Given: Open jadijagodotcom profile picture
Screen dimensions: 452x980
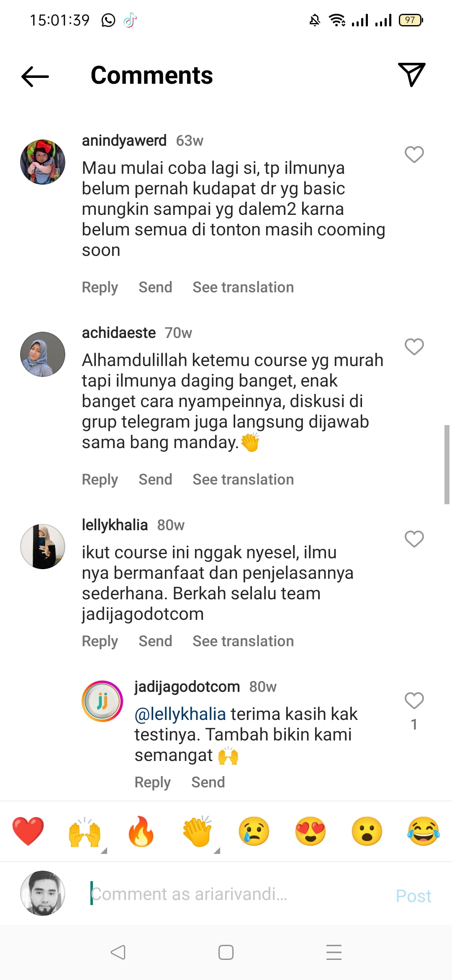Looking at the screenshot, I should 102,701.
